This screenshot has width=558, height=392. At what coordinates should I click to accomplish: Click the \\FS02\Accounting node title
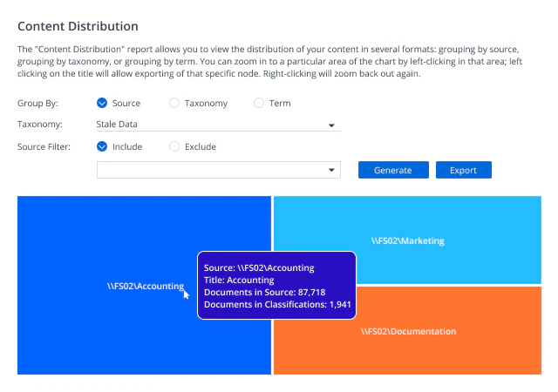tap(145, 286)
